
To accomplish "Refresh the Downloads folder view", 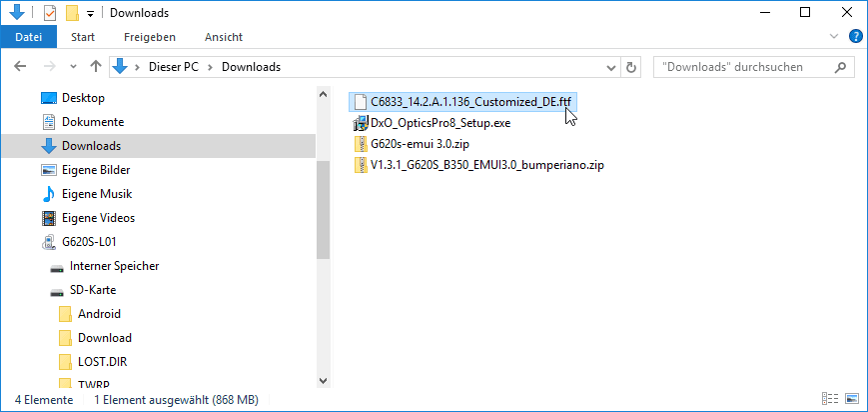I will (630, 68).
